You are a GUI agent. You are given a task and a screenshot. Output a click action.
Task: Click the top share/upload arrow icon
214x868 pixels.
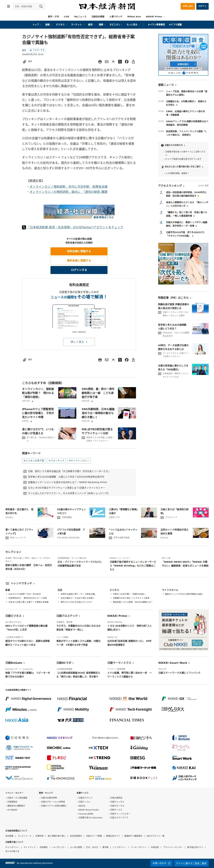point(133,62)
